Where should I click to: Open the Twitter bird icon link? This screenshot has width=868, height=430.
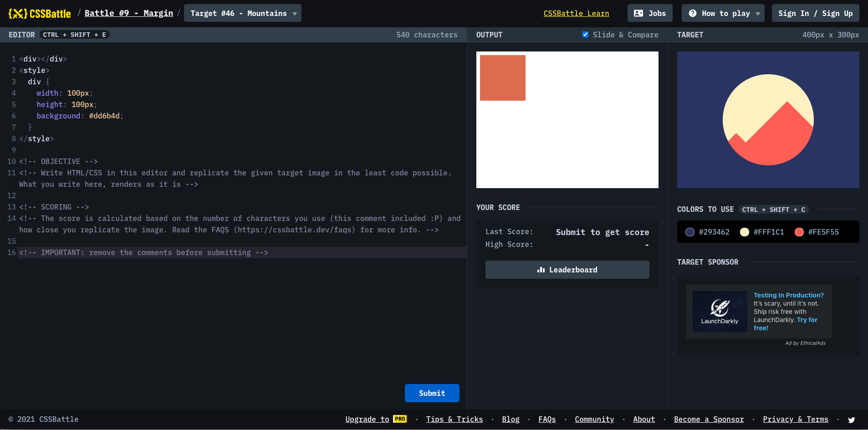(x=851, y=420)
